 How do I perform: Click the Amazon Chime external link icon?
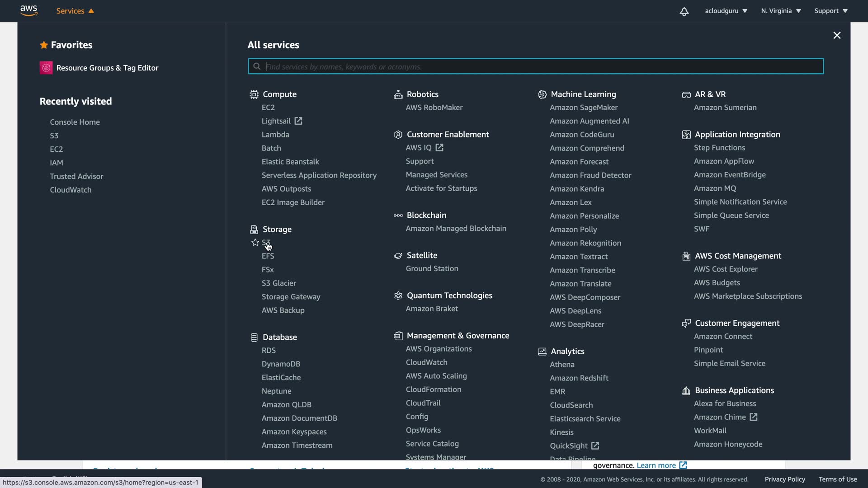[753, 417]
